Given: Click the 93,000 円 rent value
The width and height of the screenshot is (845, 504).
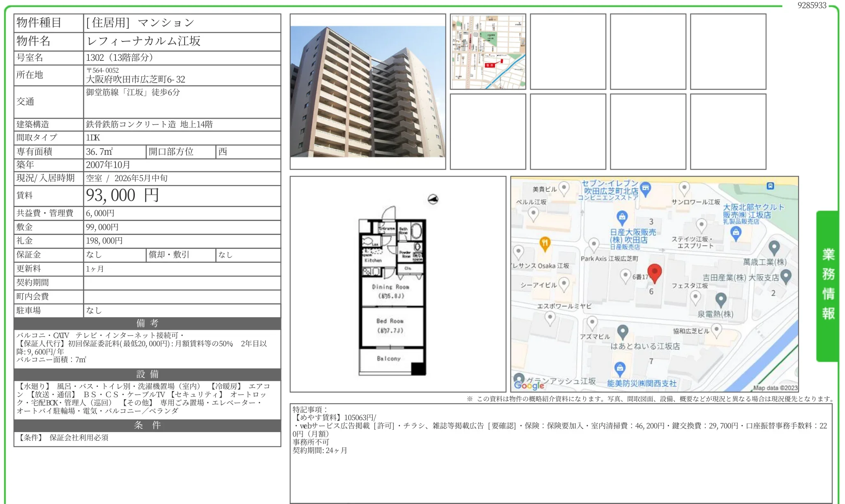Looking at the screenshot, I should click(122, 196).
